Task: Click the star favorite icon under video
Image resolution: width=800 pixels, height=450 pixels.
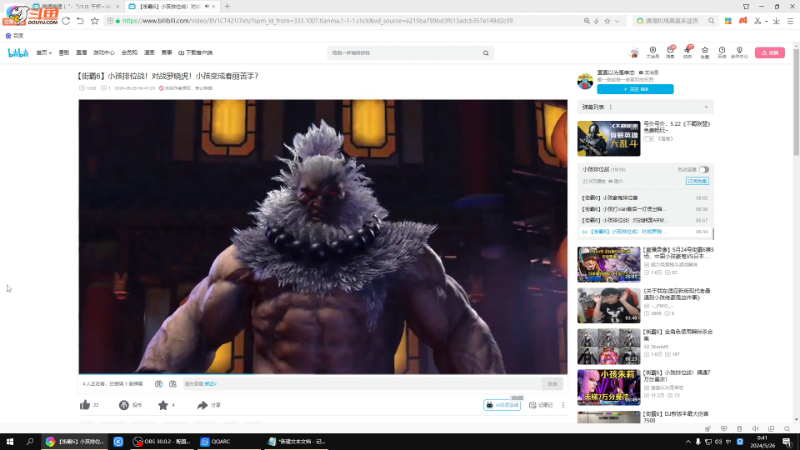Action: [x=163, y=405]
